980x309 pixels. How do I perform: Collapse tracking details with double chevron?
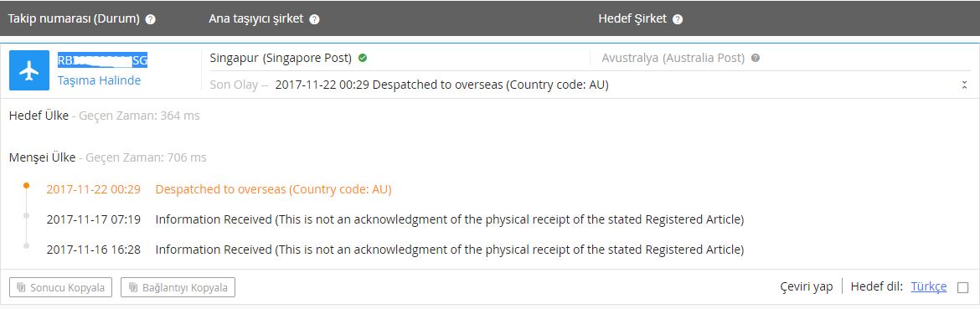pyautogui.click(x=964, y=85)
